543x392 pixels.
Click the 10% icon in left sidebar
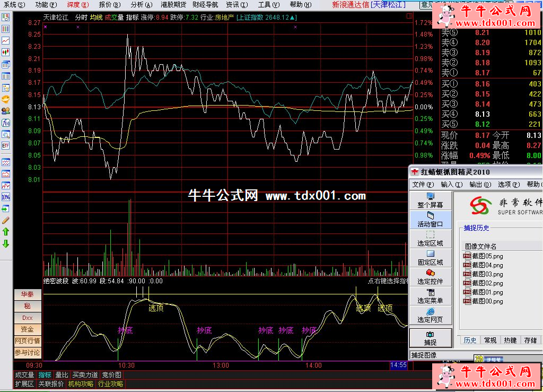coord(5,197)
